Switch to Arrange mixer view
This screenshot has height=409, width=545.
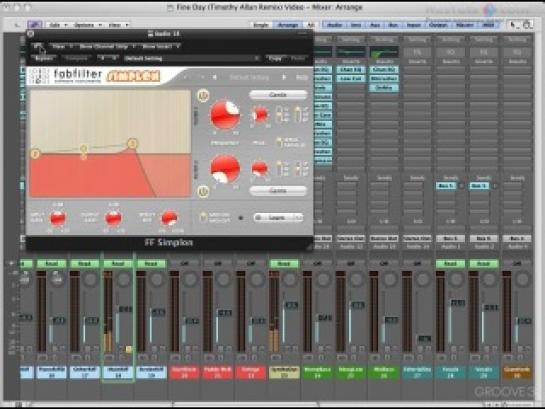[x=288, y=25]
